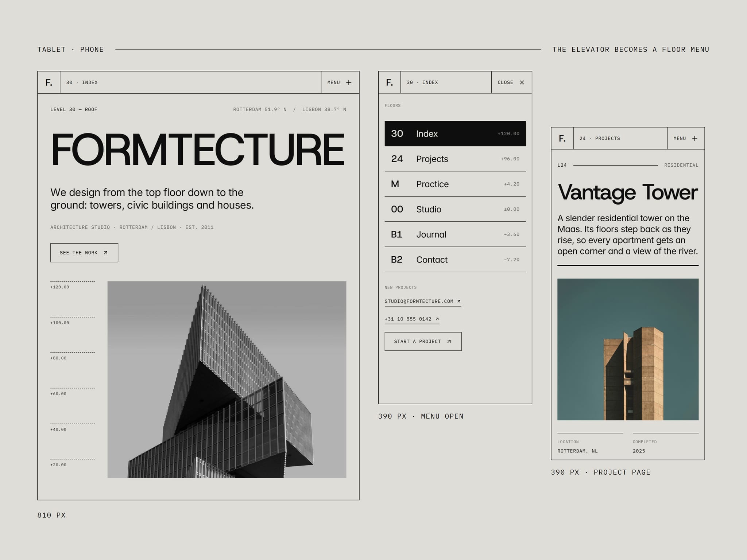Click the '24 · PROJECTS' header label
Image resolution: width=747 pixels, height=560 pixels.
click(600, 139)
